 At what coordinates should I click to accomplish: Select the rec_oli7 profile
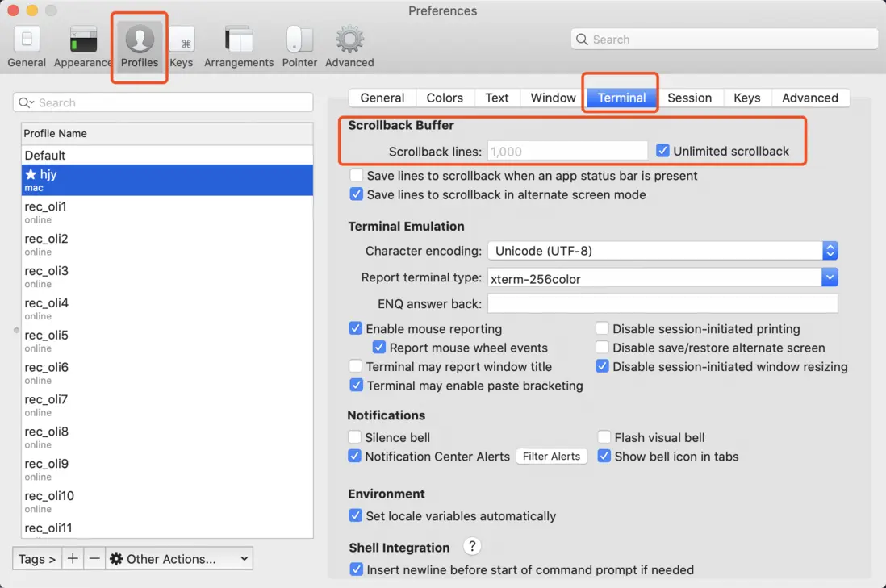pyautogui.click(x=167, y=406)
